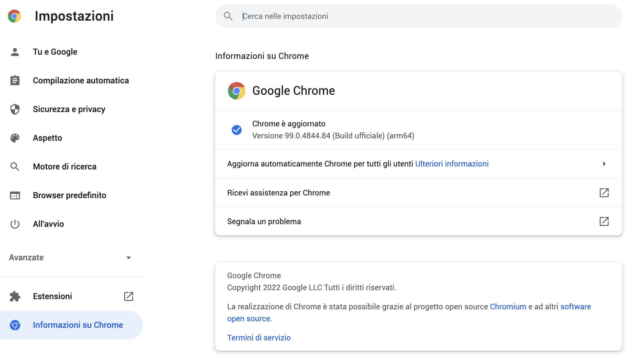Click the Chrome logo next to Impostazioni
Screen dimensions: 635x364
tap(14, 16)
